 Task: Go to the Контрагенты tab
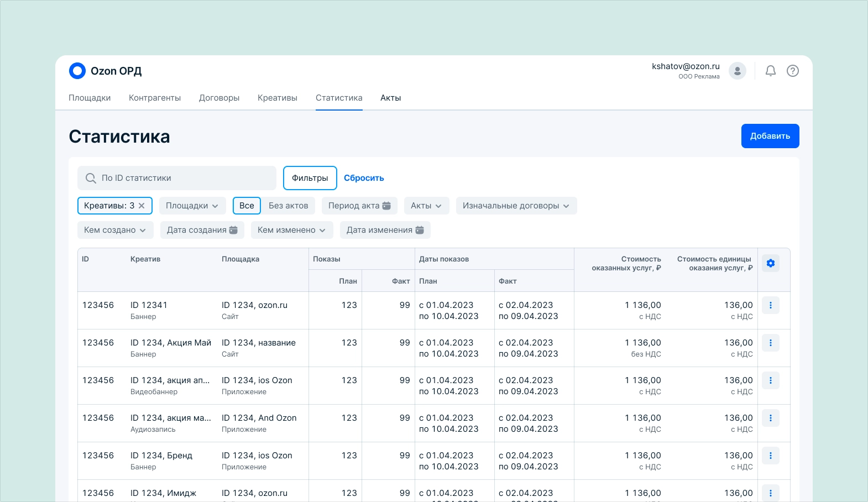(155, 98)
